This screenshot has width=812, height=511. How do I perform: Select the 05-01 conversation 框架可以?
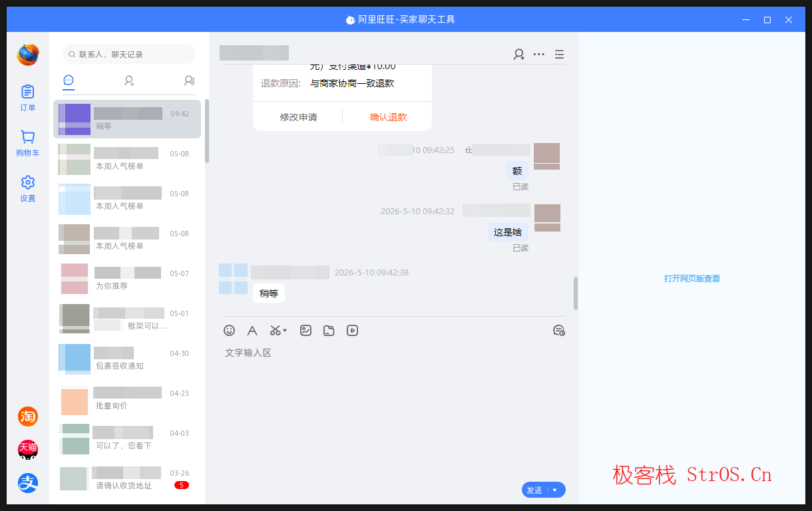[127, 319]
